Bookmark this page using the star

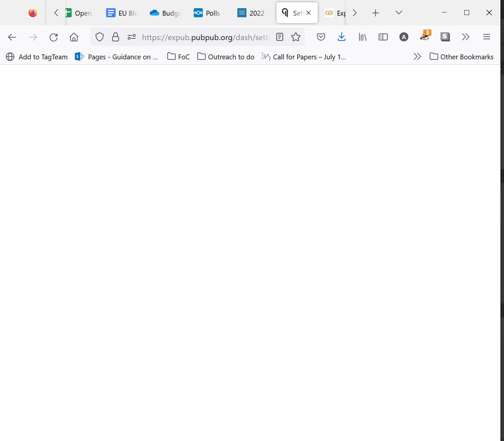pos(296,37)
